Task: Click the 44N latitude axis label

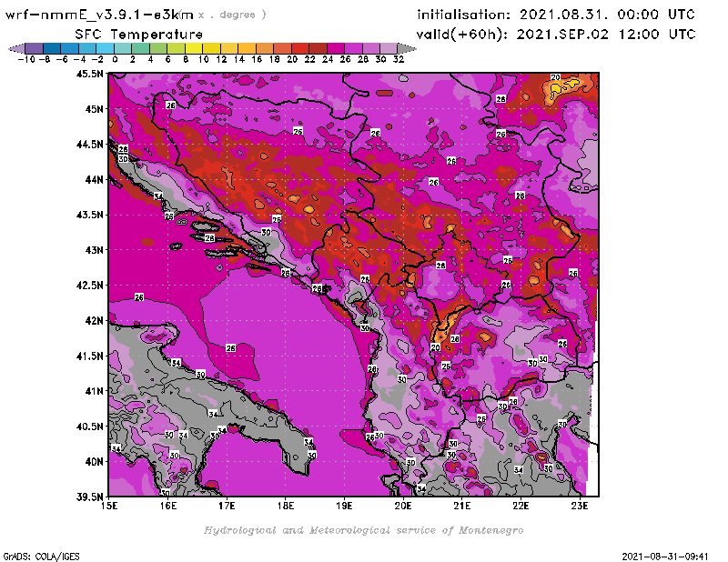Action: (94, 179)
